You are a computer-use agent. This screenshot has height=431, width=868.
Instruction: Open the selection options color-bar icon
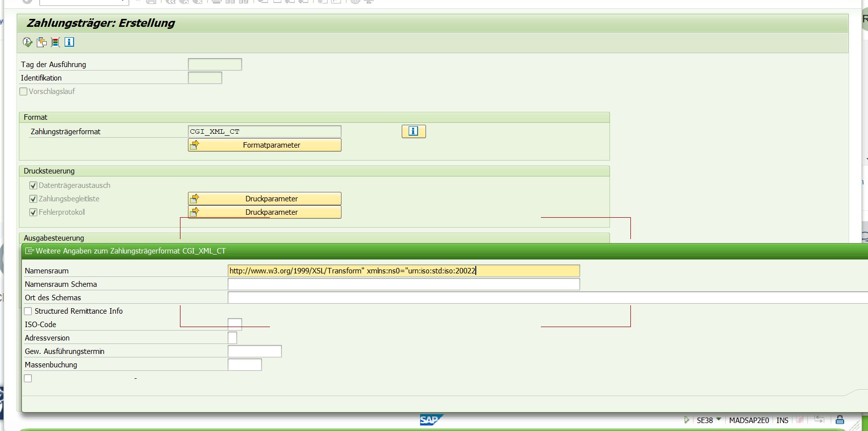pyautogui.click(x=56, y=42)
